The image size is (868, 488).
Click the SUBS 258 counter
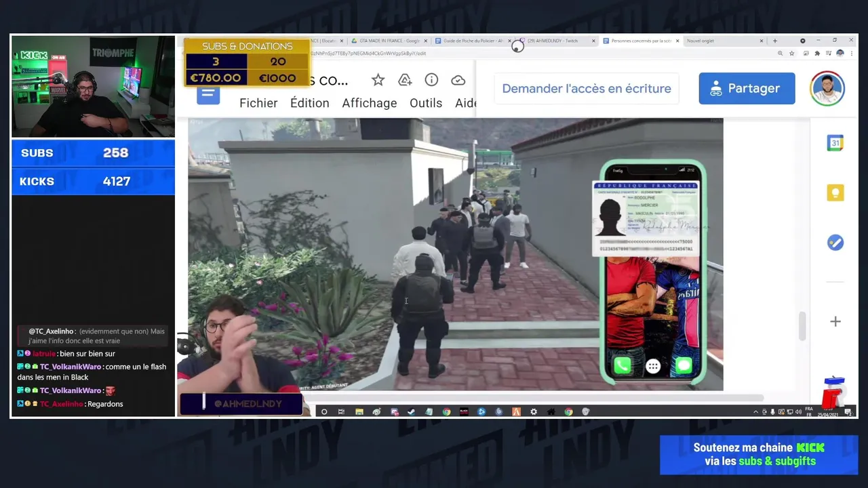[x=93, y=153]
